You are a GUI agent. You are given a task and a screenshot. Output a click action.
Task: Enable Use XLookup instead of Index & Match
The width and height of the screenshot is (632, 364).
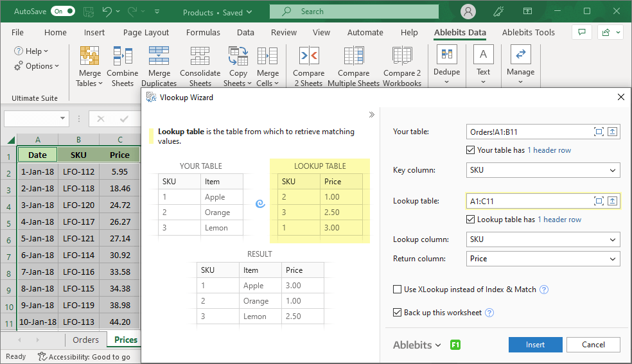click(x=398, y=290)
